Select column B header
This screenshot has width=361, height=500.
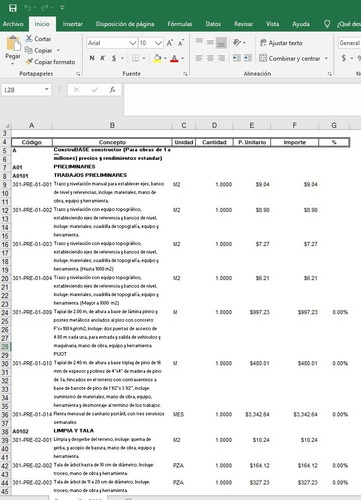pyautogui.click(x=112, y=125)
